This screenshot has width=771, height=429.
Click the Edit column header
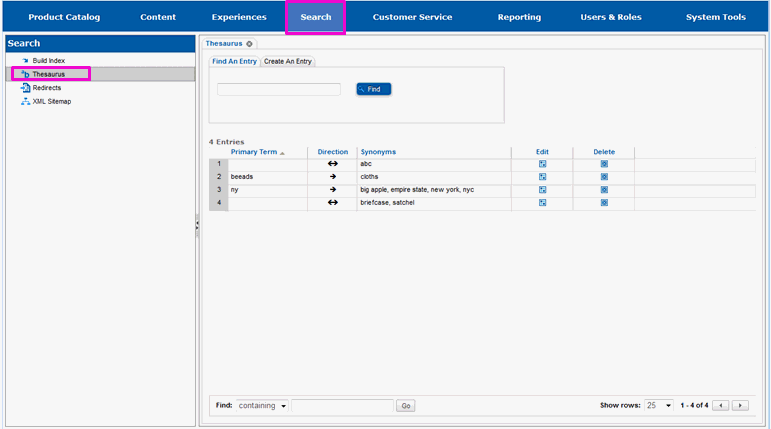pos(542,152)
